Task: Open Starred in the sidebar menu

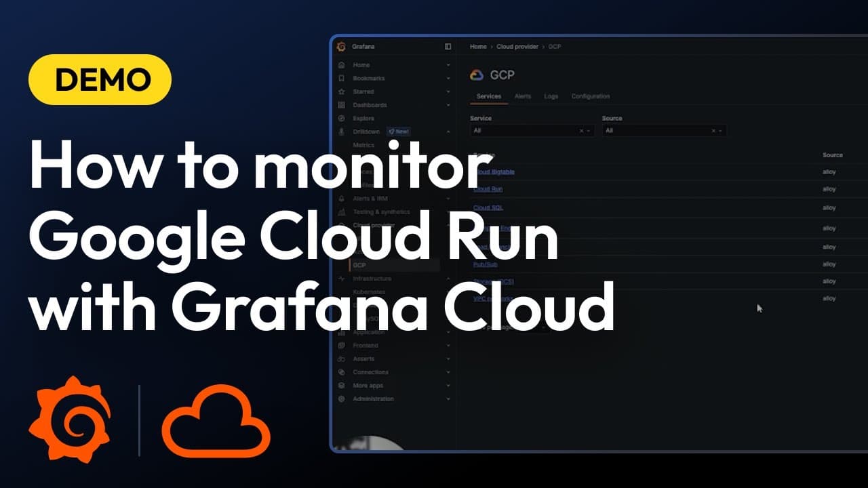Action: click(x=363, y=91)
